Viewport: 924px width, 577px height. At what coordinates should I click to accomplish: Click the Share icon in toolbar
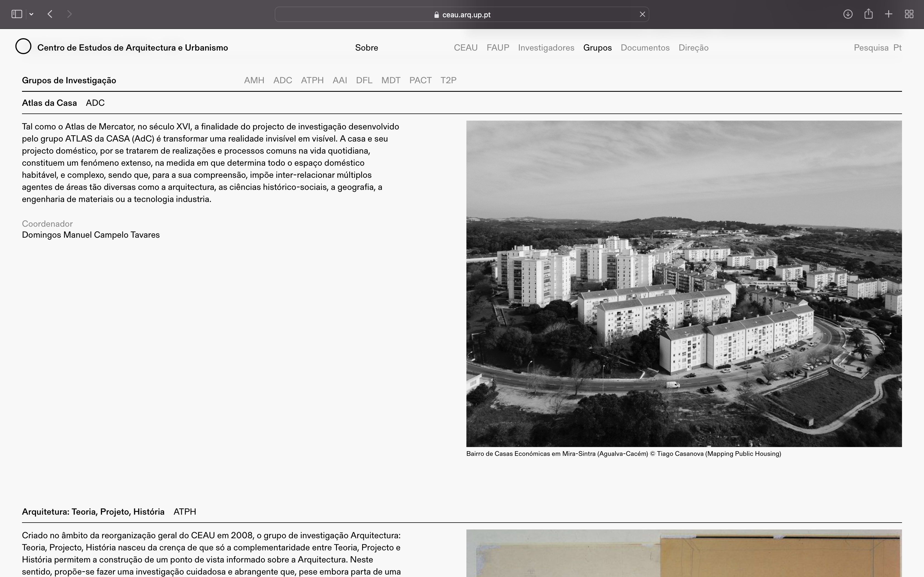click(x=868, y=14)
